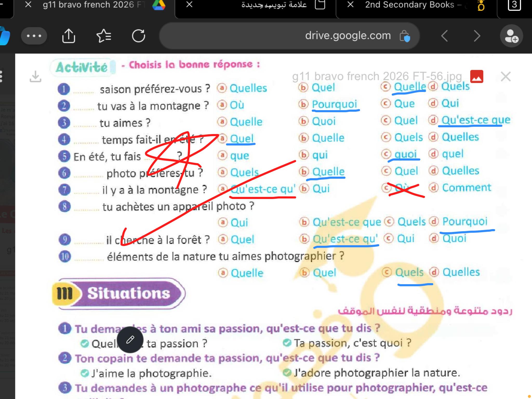Click the g11 bravo french 2026 FT-56.jpg filename
This screenshot has width=532, height=399.
coord(377,77)
